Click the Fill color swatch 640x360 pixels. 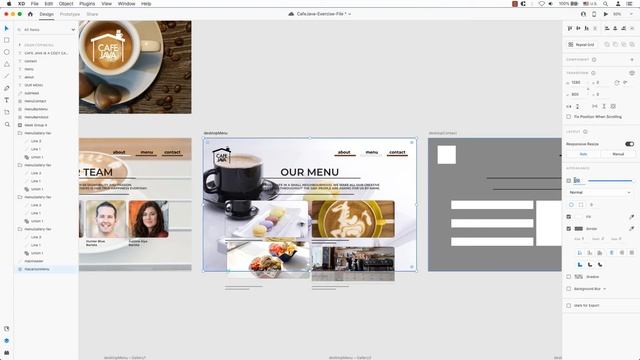578,217
